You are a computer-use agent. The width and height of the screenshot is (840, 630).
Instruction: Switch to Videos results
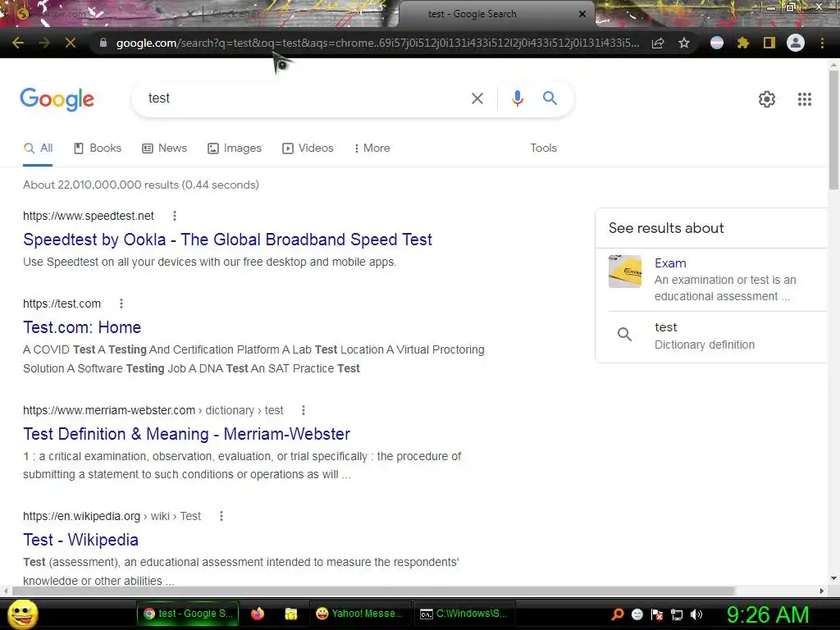click(308, 148)
